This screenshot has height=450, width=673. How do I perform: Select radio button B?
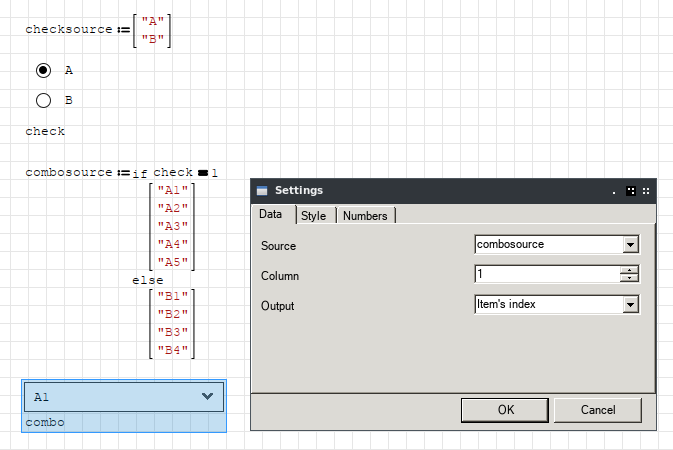[43, 100]
